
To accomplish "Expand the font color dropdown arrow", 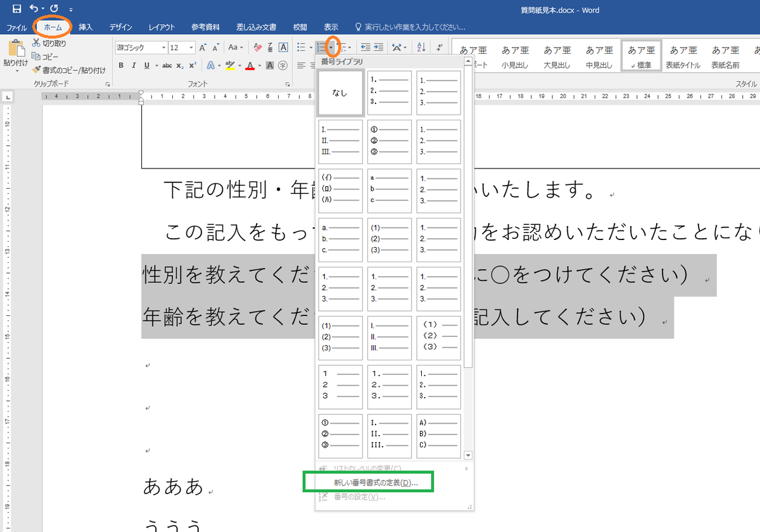I will pyautogui.click(x=260, y=65).
